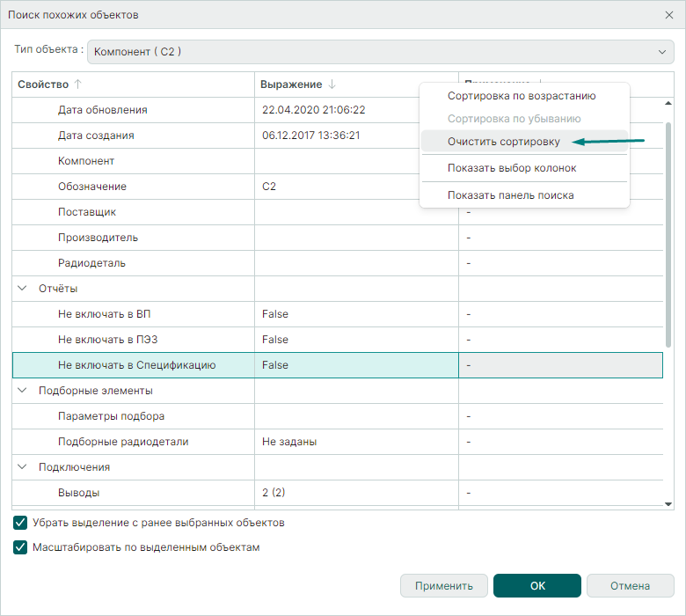Choose Сортировка по возрастанию menu item

coord(522,96)
